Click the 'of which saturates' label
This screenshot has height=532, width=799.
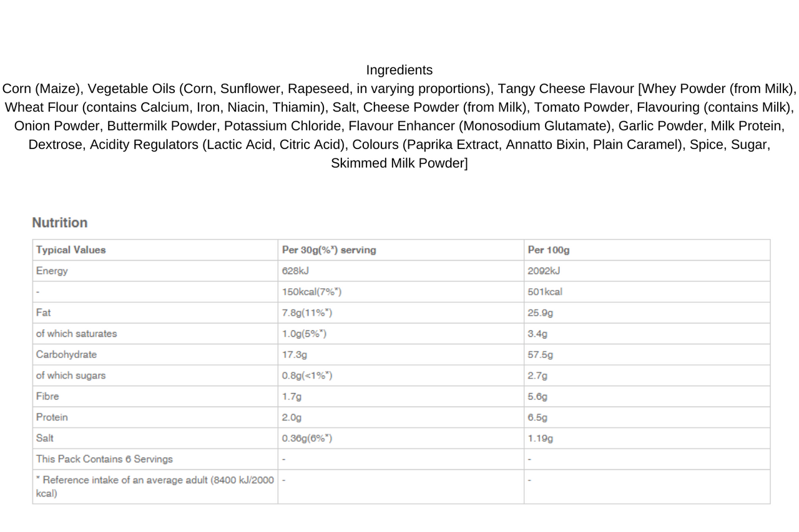tap(76, 334)
